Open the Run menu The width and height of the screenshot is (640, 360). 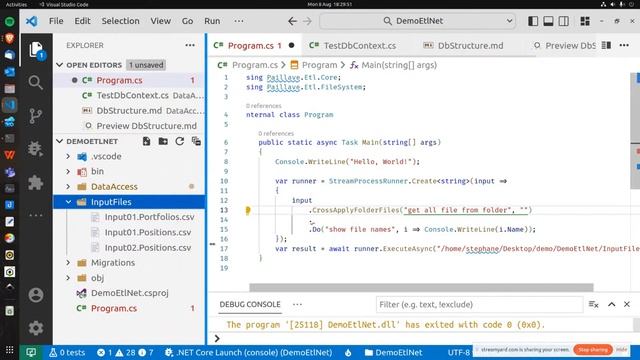(x=212, y=21)
